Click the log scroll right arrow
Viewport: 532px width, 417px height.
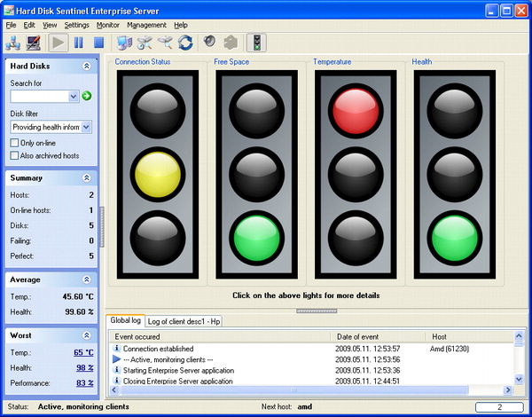tap(508, 390)
